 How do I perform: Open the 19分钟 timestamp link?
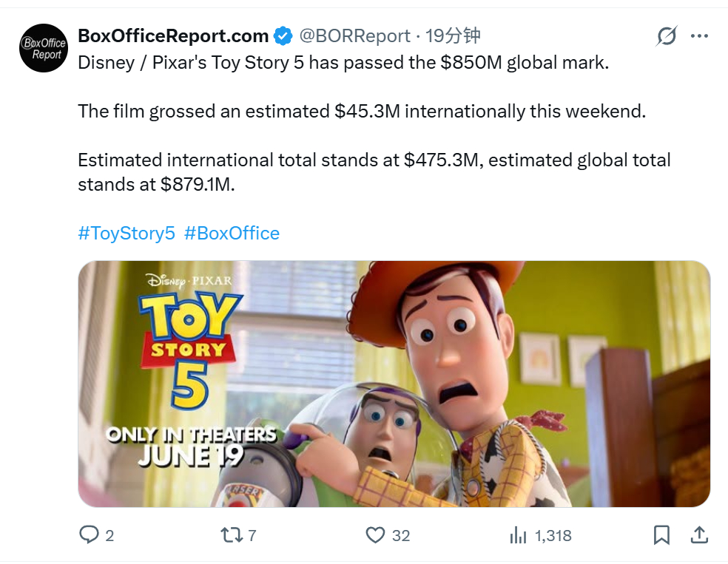453,35
